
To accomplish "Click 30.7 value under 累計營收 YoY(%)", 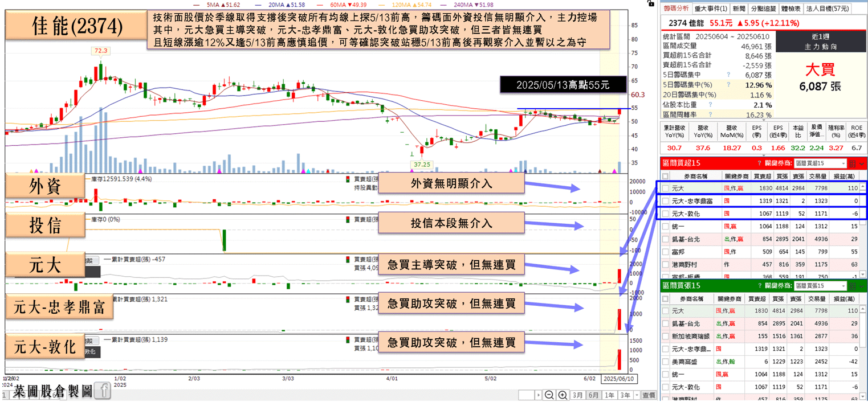I will pos(674,148).
